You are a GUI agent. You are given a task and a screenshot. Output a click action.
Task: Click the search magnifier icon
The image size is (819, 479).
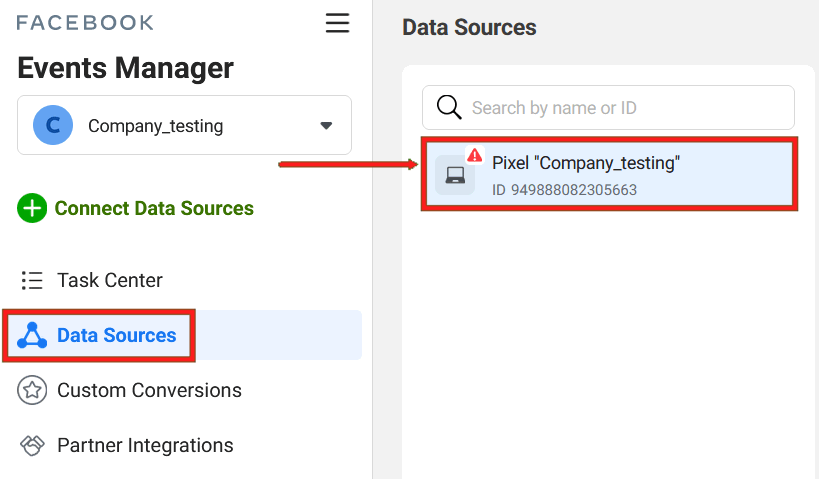[x=449, y=107]
